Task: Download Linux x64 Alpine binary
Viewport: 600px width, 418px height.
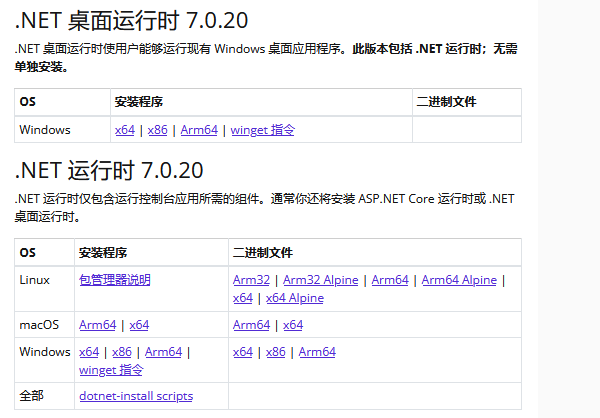Action: [295, 298]
